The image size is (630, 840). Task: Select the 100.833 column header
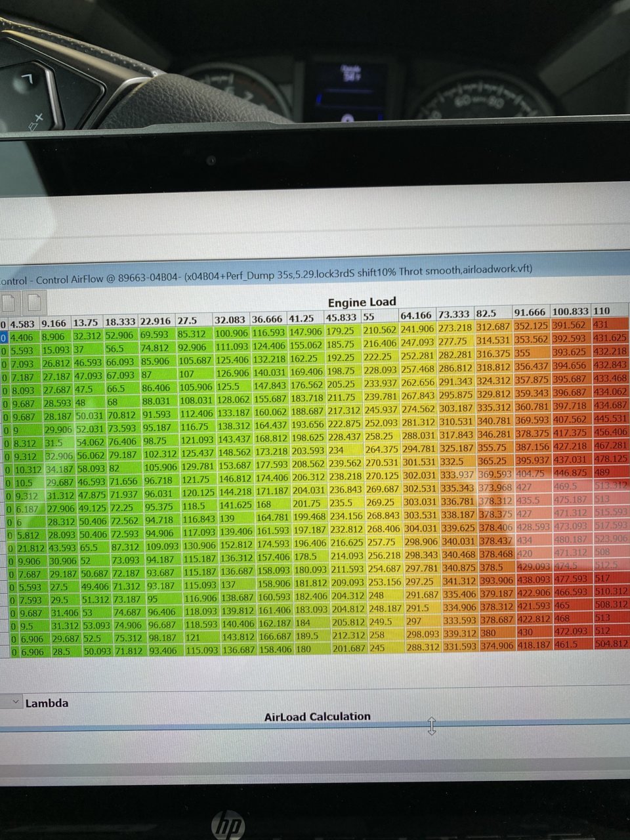click(x=571, y=311)
